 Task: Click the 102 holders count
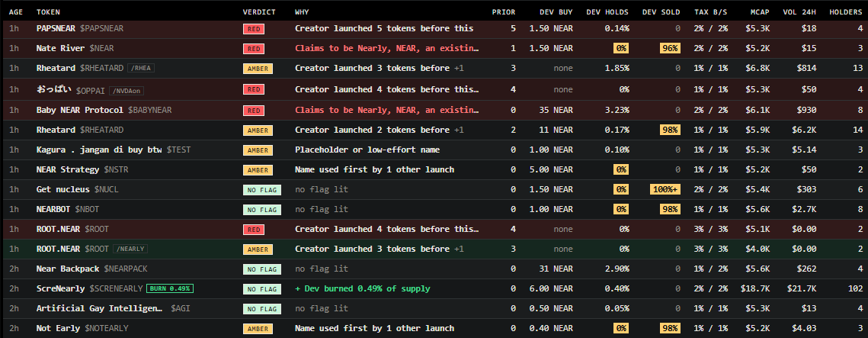[855, 288]
